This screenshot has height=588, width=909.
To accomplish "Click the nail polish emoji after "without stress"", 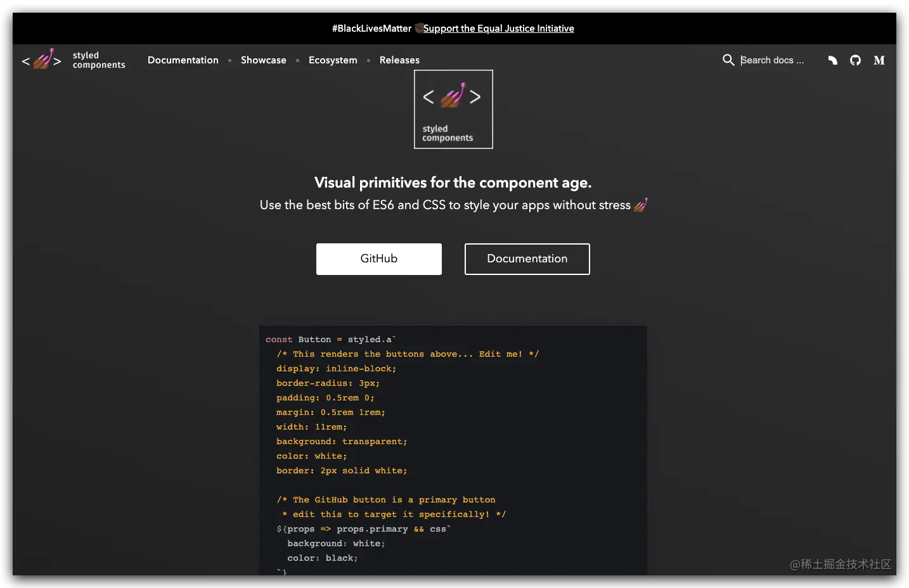I will click(x=640, y=205).
